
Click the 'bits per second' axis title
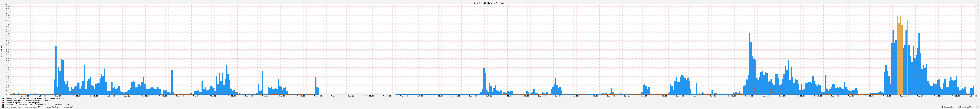point(2,49)
